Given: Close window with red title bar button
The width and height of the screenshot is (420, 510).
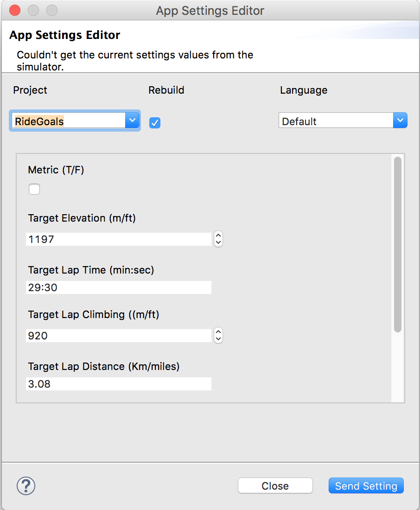Looking at the screenshot, I should click(x=15, y=10).
